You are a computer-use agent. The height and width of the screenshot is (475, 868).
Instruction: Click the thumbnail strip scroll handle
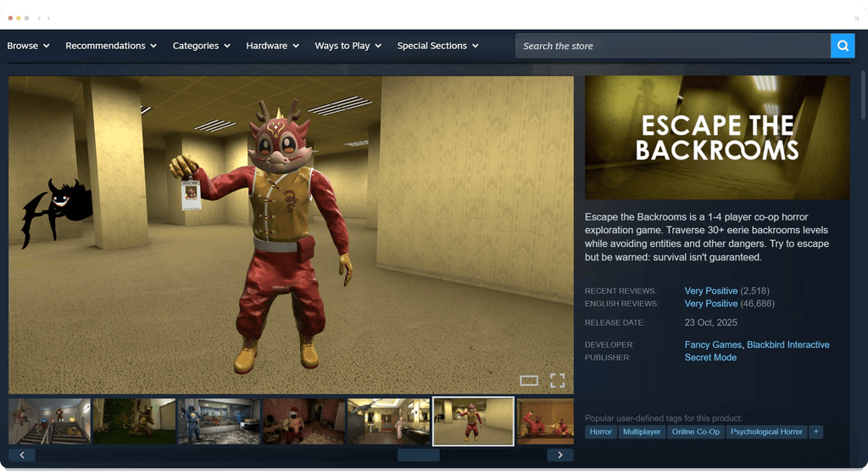pyautogui.click(x=419, y=455)
